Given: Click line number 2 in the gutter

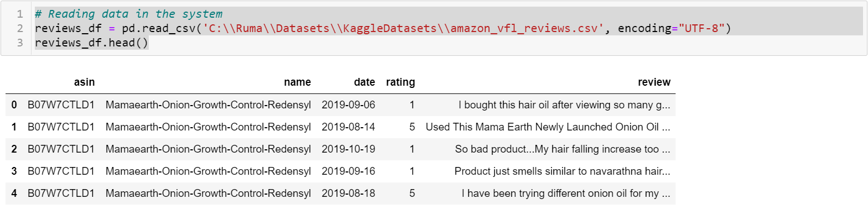Looking at the screenshot, I should coord(20,28).
